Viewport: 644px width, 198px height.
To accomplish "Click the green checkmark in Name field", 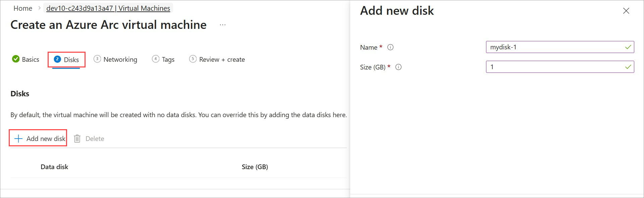I will click(628, 47).
